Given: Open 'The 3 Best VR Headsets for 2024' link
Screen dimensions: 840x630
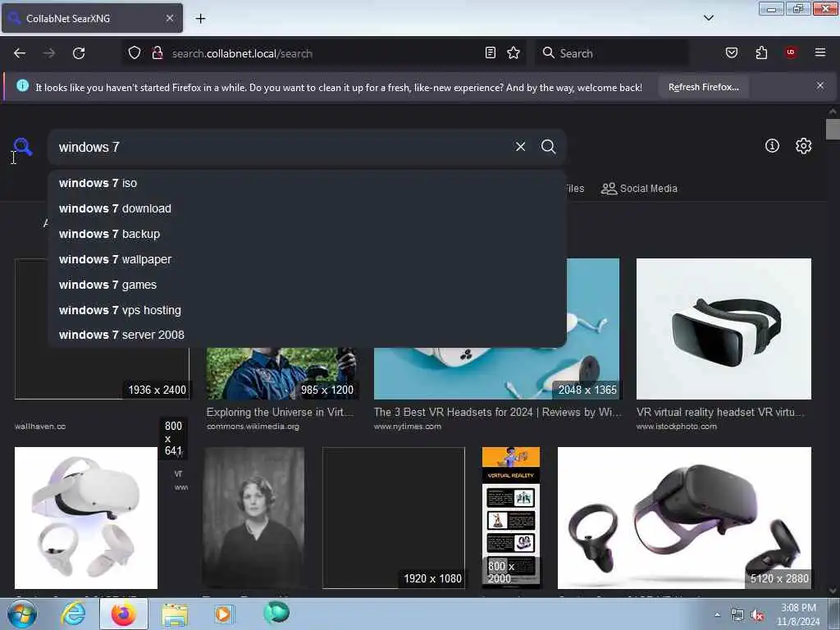Looking at the screenshot, I should tap(498, 412).
